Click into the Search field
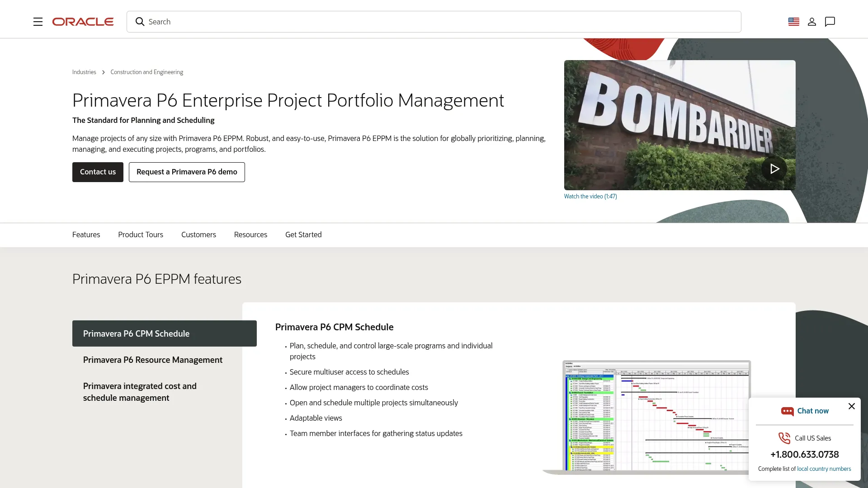The height and width of the screenshot is (488, 868). click(x=434, y=22)
